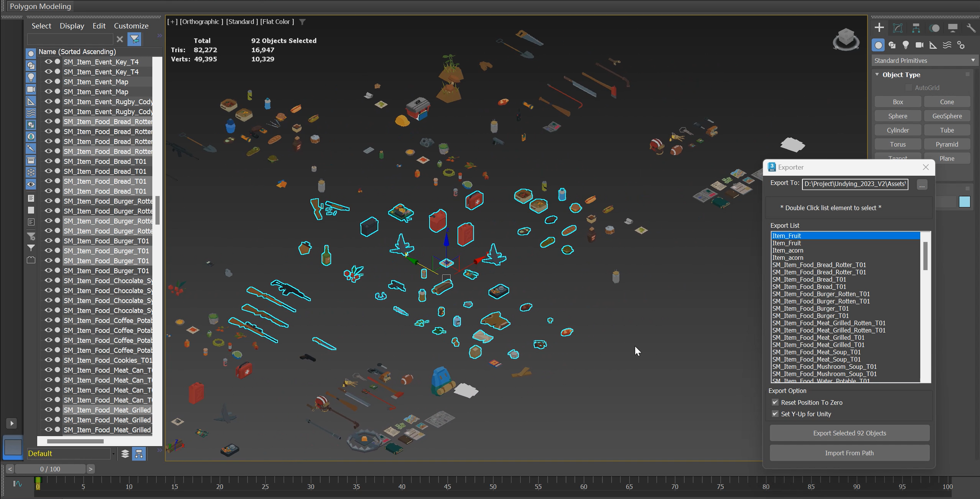The height and width of the screenshot is (499, 980).
Task: Select the Lights category icon
Action: coord(906,45)
